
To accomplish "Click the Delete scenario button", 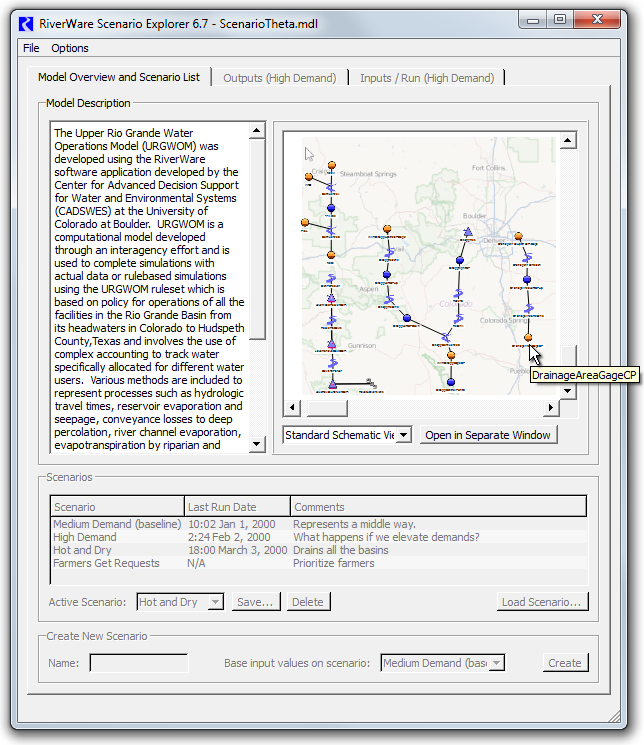I will 308,602.
